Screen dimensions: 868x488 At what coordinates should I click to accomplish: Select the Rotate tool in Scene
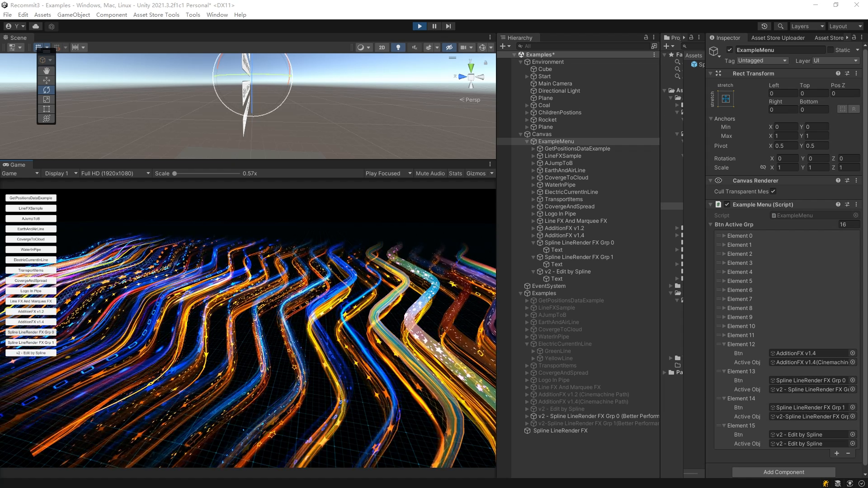(46, 90)
